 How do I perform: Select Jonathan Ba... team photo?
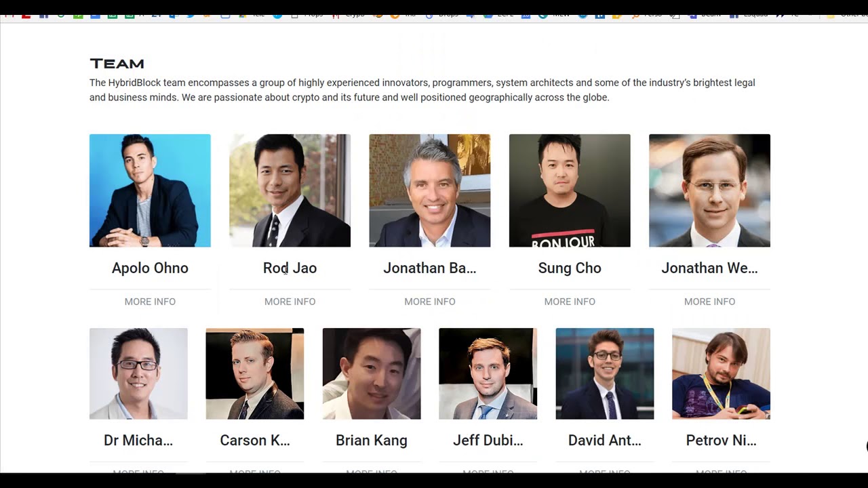click(x=430, y=190)
